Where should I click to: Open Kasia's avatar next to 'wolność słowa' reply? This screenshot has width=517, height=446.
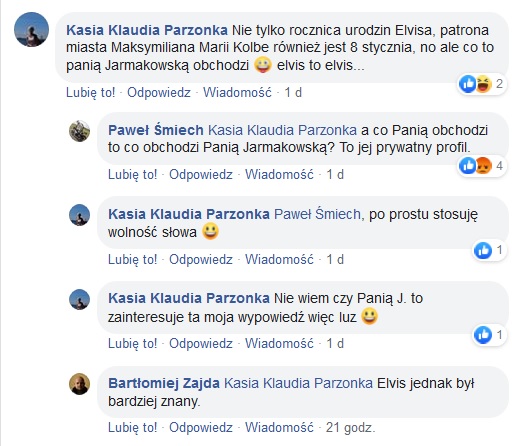pos(79,215)
